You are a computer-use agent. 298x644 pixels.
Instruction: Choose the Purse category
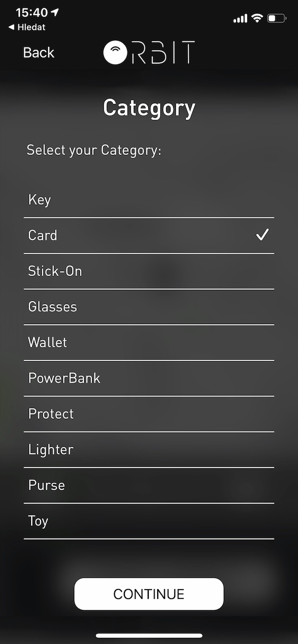[149, 485]
